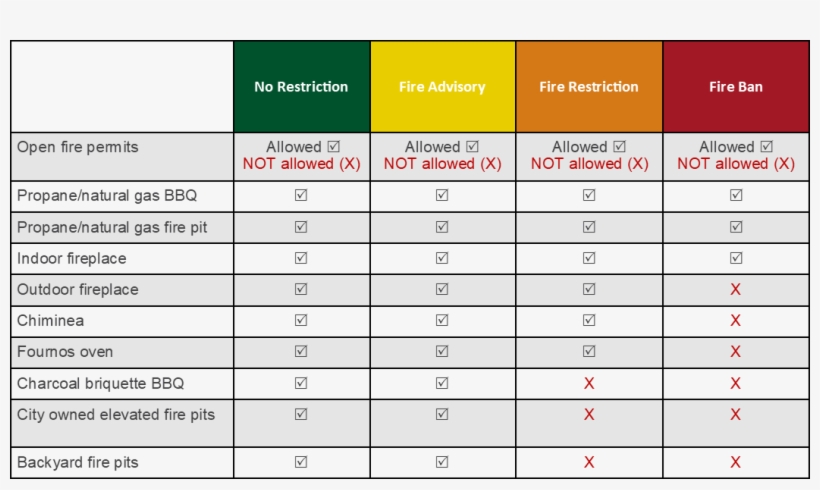
Task: Select the green No Restriction header
Action: tap(301, 87)
